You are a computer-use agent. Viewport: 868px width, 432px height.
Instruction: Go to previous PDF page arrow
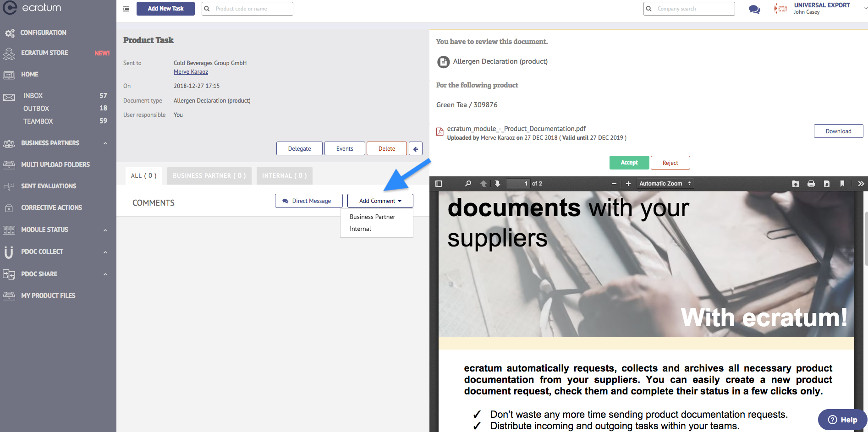pyautogui.click(x=483, y=184)
